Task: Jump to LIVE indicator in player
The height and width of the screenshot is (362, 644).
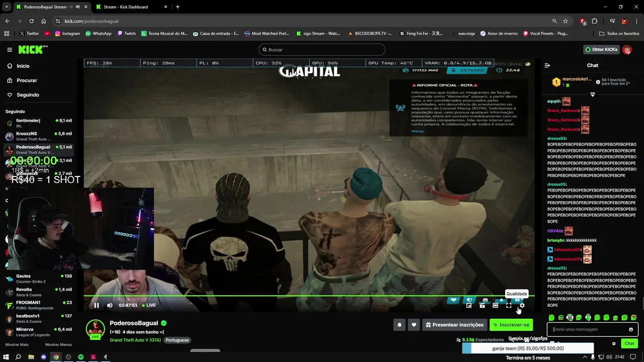Action: click(149, 305)
